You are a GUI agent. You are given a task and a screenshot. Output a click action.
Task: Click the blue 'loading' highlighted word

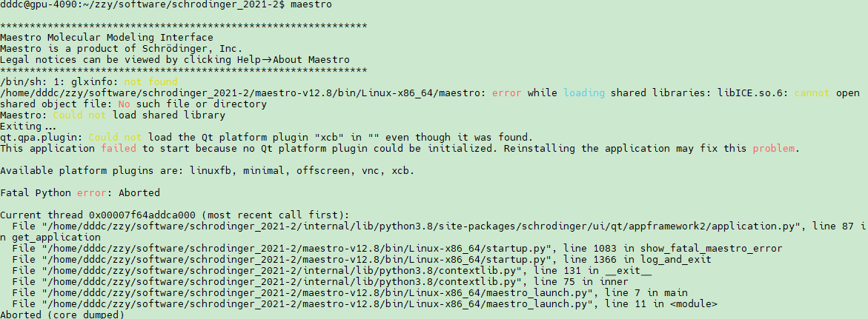584,93
